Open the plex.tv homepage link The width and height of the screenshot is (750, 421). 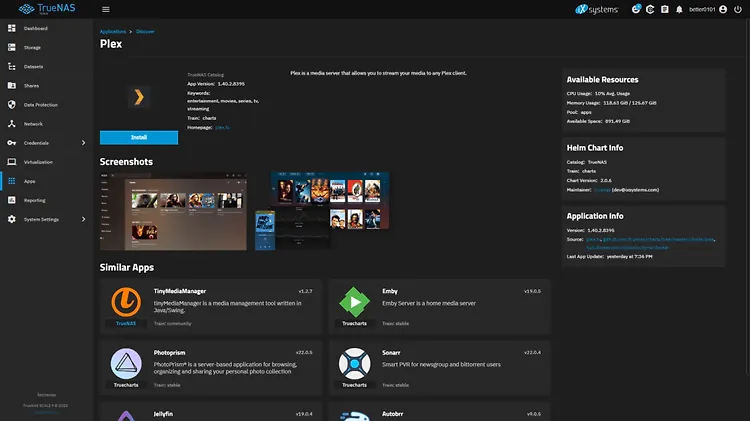pos(222,128)
